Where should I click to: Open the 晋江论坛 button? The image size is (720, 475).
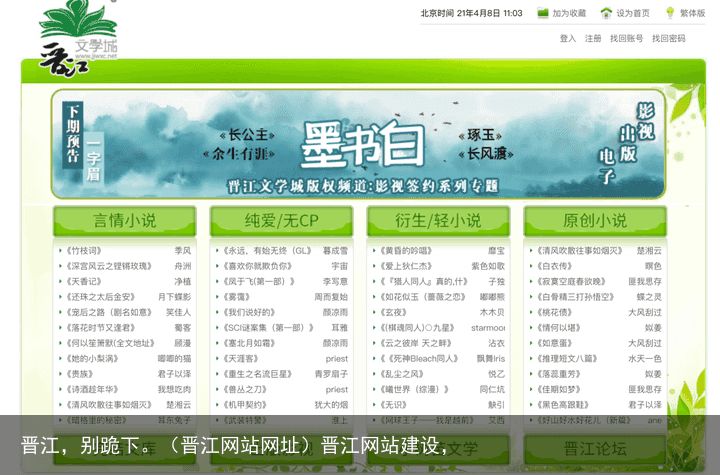pos(595,448)
